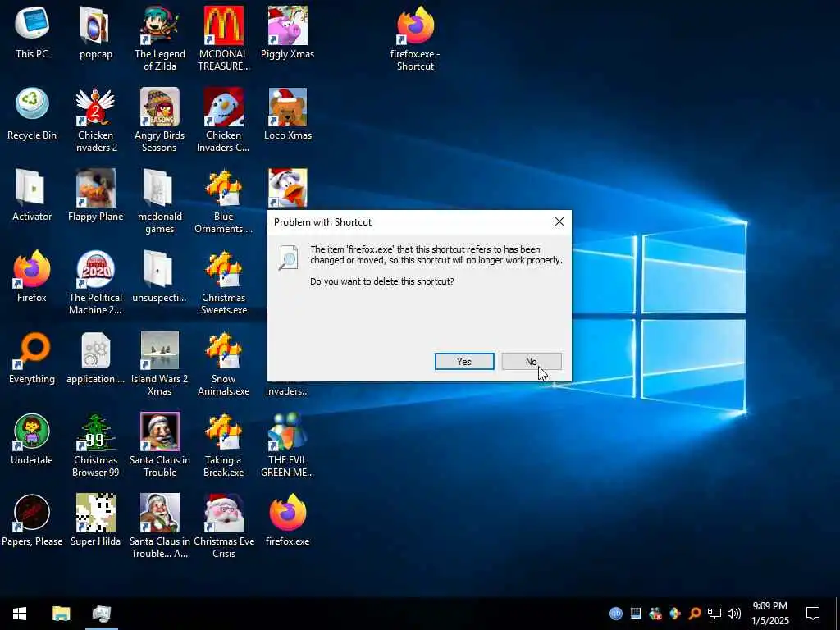This screenshot has height=630, width=840.
Task: Open the Windows Start menu
Action: [x=20, y=614]
